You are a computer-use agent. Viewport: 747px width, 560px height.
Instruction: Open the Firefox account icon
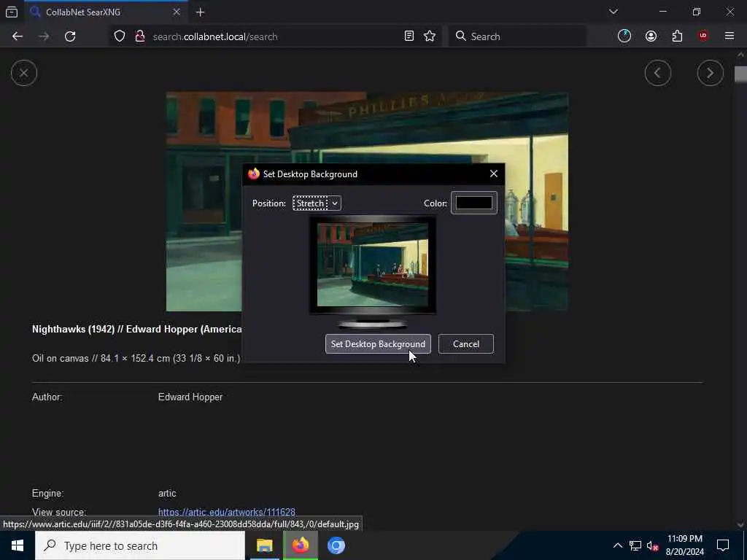[x=651, y=36]
